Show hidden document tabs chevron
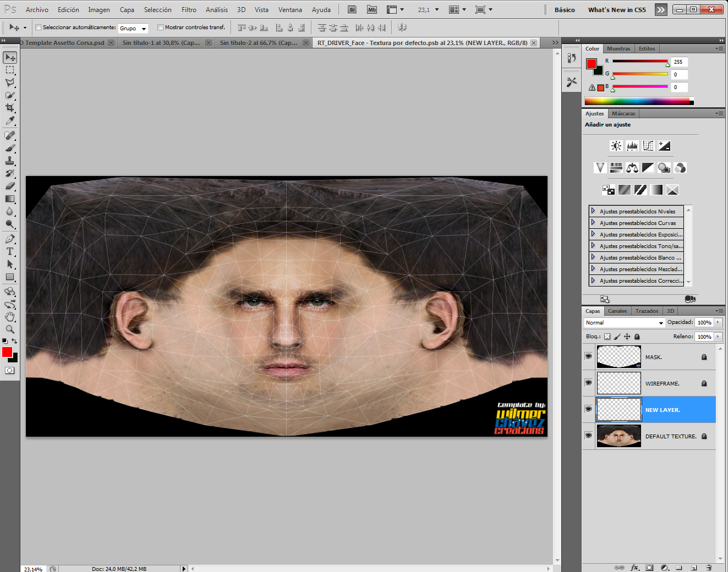The image size is (728, 572). click(x=555, y=42)
